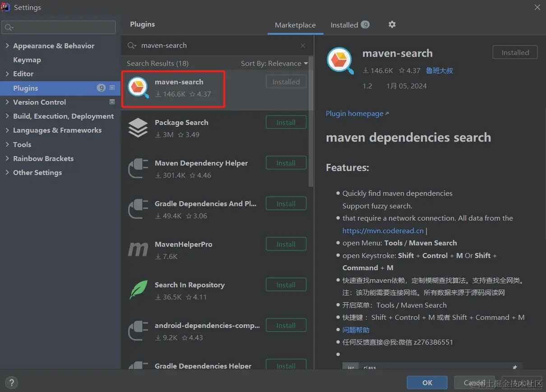Click the project-level icon beside Plugins
The image size is (546, 392).
[x=112, y=88]
